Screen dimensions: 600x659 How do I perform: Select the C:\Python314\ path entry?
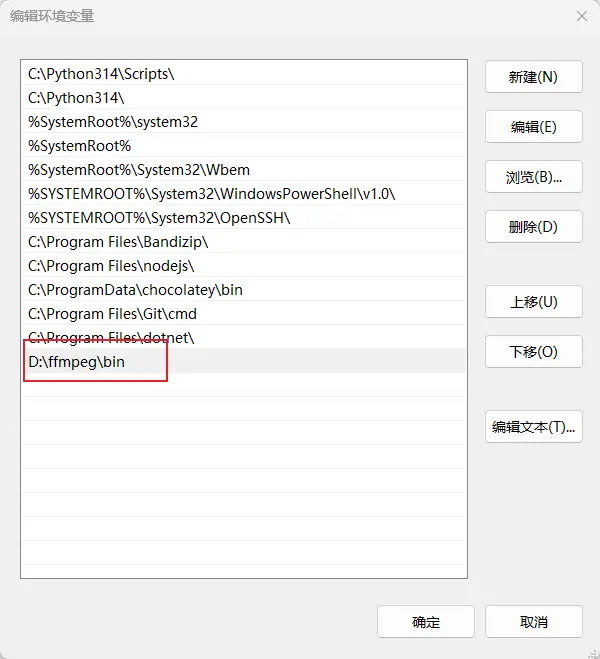point(76,98)
